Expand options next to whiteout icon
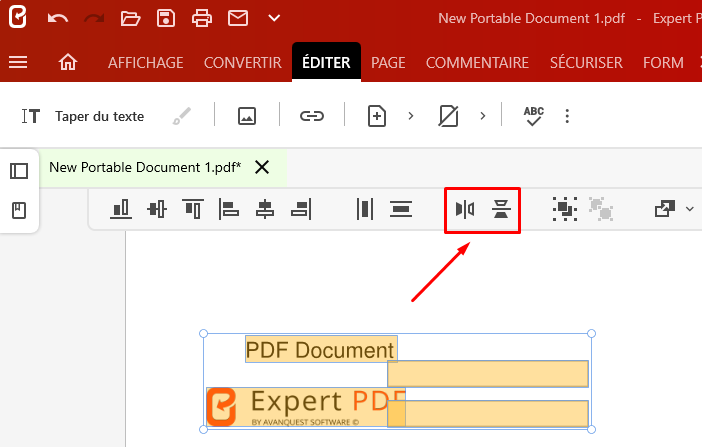Viewport: 702px width, 447px height. (482, 116)
